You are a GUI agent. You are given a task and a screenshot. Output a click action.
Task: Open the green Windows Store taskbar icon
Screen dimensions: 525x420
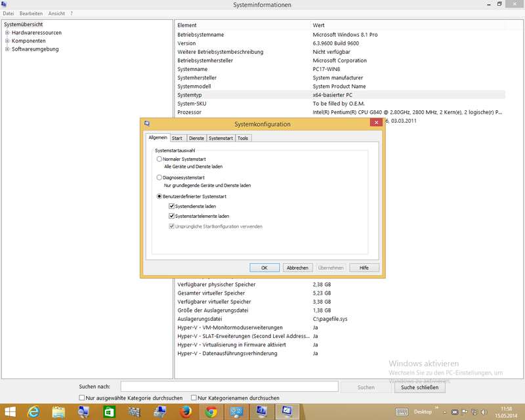click(110, 411)
